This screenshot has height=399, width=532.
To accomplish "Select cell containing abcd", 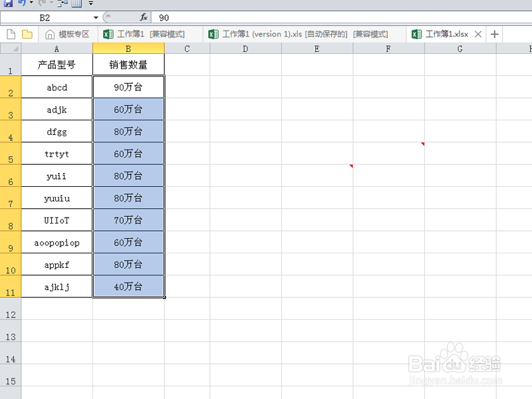I will [x=57, y=87].
